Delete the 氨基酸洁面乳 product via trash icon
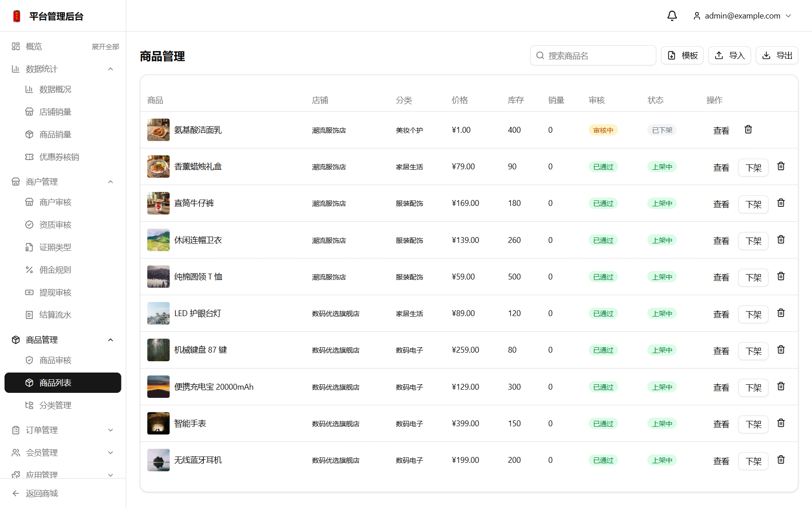The width and height of the screenshot is (812, 508). [748, 130]
